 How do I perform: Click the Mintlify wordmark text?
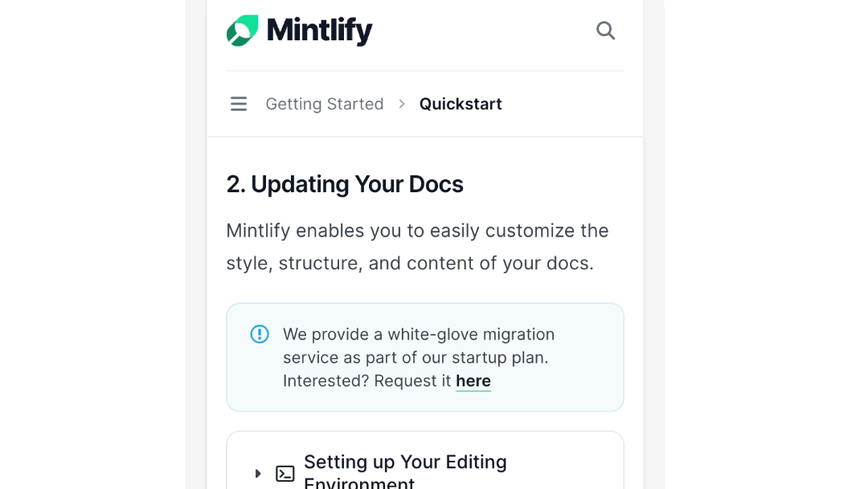[x=319, y=31]
